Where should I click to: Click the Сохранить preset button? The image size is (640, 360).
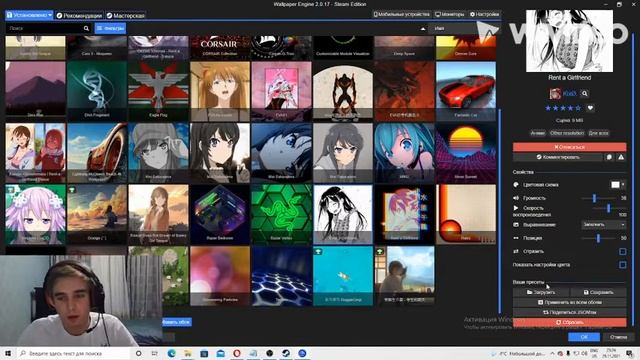598,292
